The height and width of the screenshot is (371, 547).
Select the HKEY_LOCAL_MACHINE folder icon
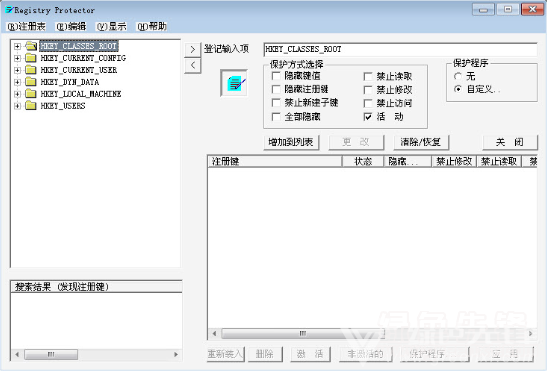(31, 94)
